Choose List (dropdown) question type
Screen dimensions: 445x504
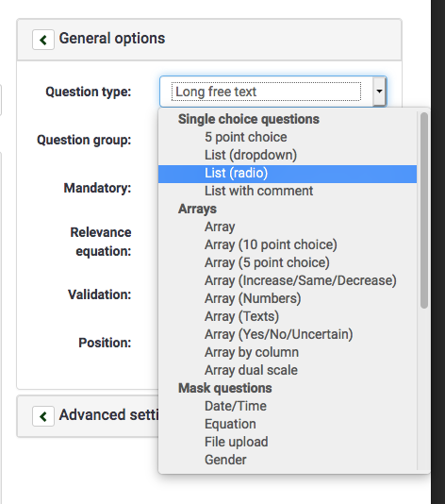tap(251, 155)
